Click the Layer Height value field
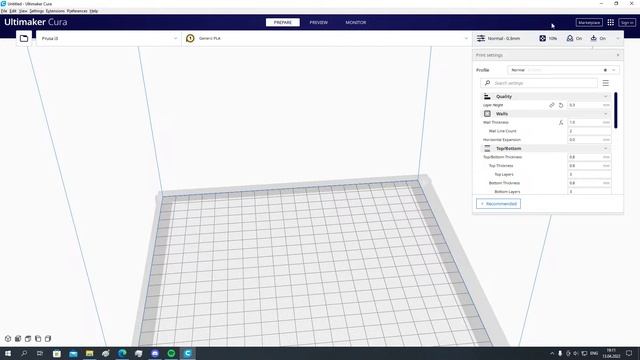Screen dimensions: 640x360 589,105
